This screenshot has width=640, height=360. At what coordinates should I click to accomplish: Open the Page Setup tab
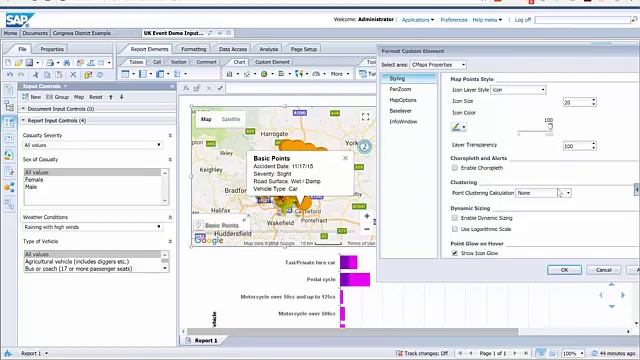click(x=304, y=49)
